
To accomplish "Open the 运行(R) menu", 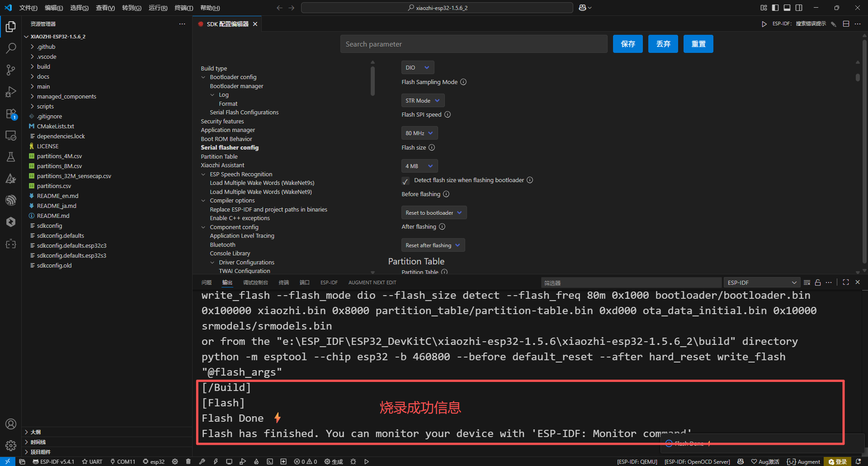I will (x=158, y=8).
